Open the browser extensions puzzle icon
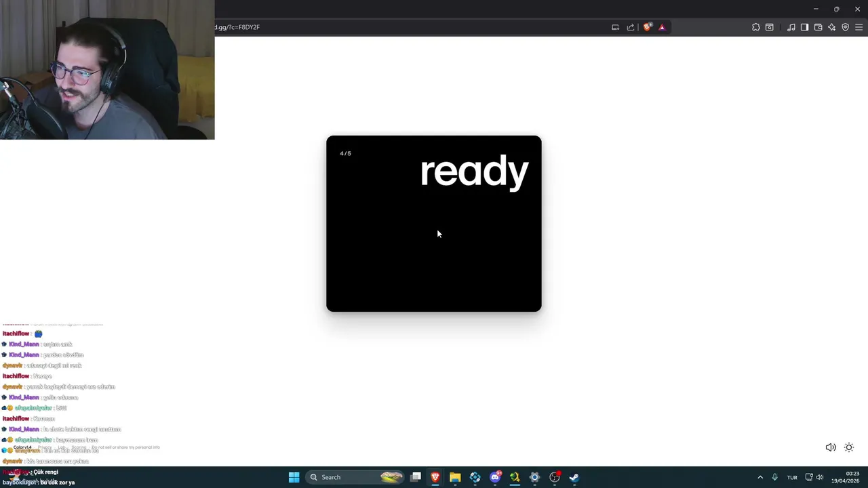The height and width of the screenshot is (488, 868). point(756,27)
